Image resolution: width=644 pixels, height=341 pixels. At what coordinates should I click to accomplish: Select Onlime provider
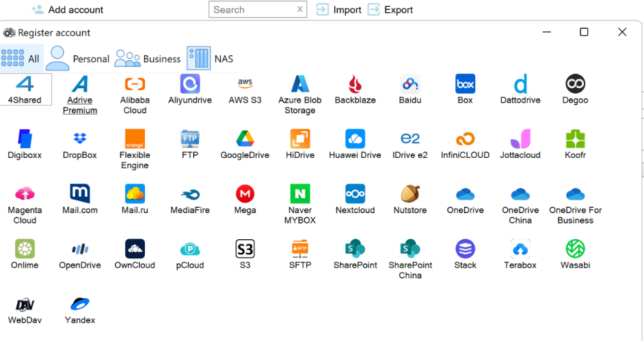(x=25, y=254)
